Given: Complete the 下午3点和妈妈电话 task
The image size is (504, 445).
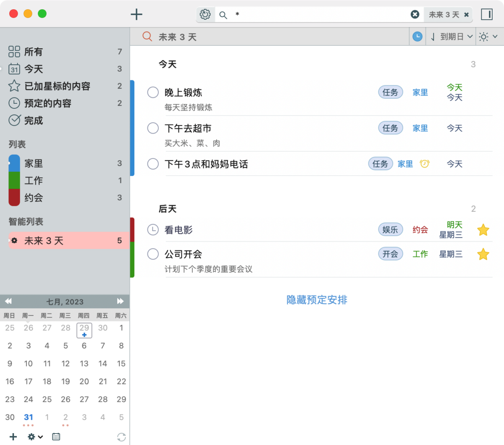Looking at the screenshot, I should click(153, 164).
